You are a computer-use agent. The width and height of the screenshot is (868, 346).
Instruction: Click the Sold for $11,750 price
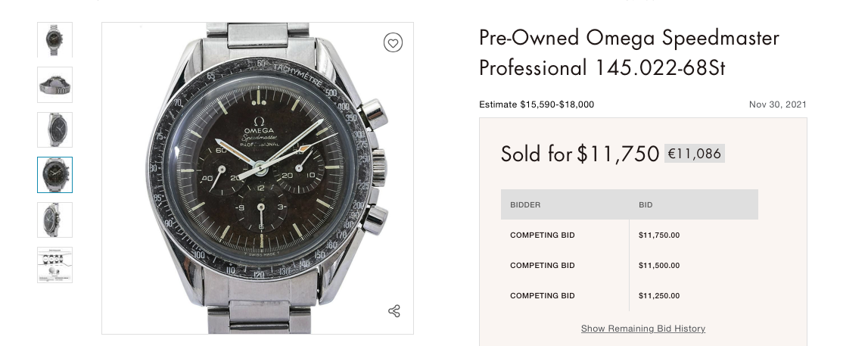(580, 154)
